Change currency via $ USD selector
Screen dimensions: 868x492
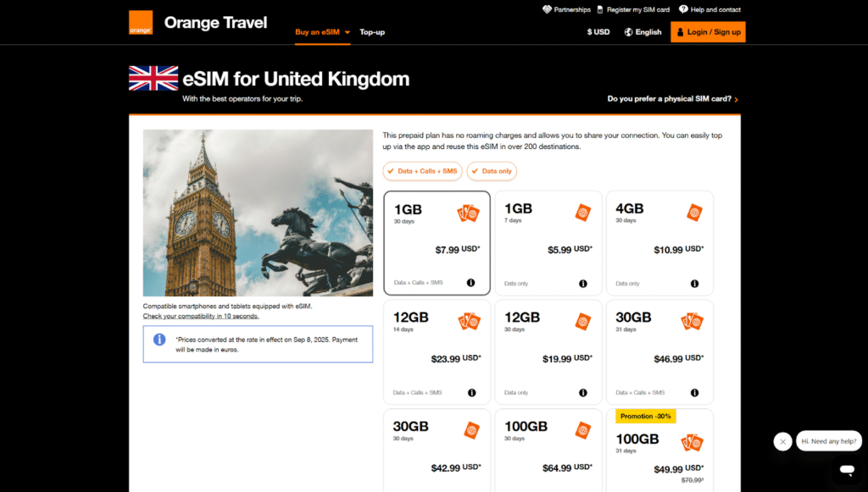pyautogui.click(x=598, y=32)
